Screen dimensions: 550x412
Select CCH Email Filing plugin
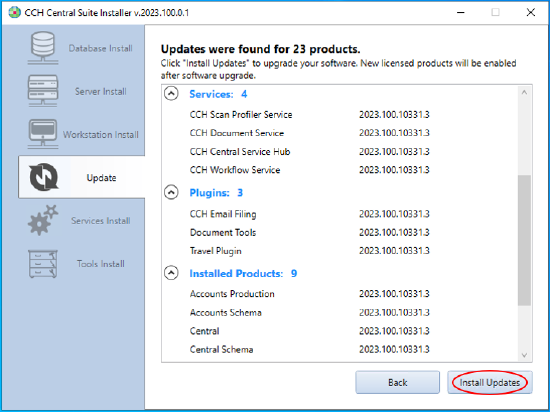click(309, 214)
